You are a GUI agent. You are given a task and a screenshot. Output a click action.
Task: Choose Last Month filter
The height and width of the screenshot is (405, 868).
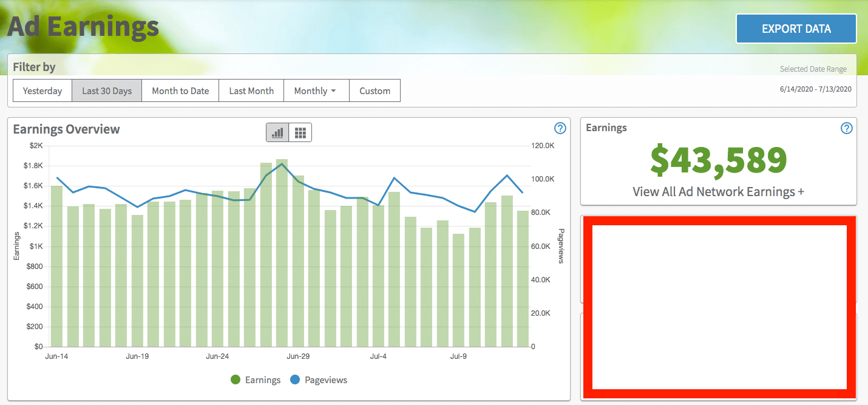click(x=251, y=90)
